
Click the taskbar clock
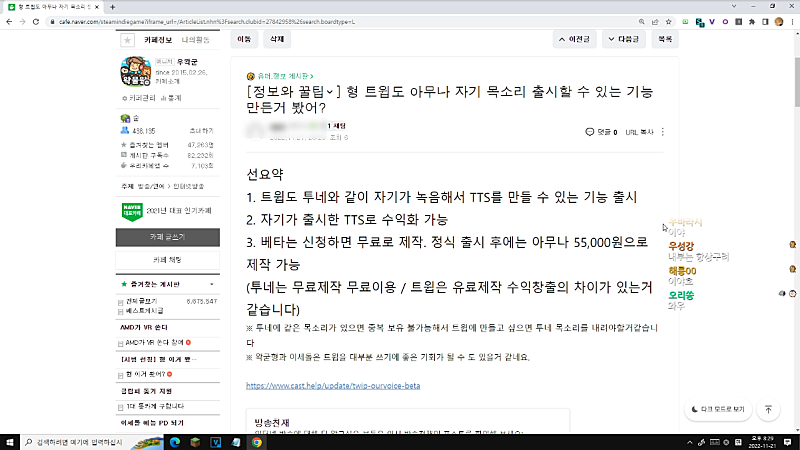(762, 442)
